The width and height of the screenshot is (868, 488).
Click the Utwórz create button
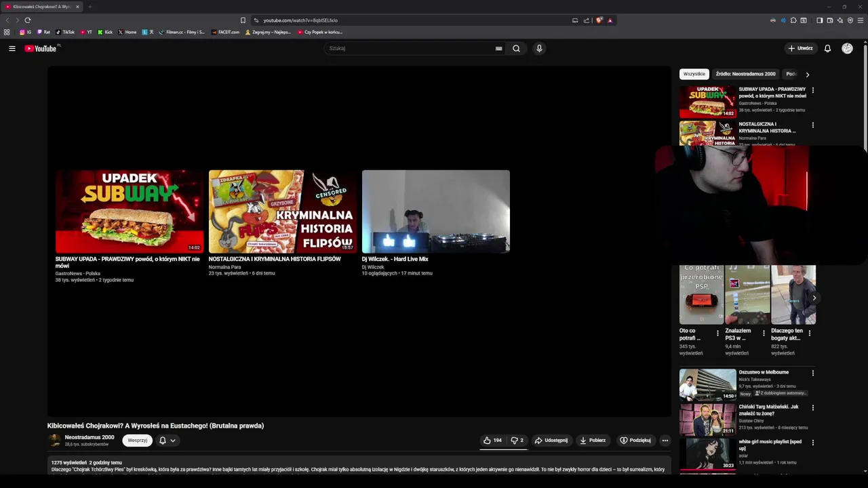point(800,48)
